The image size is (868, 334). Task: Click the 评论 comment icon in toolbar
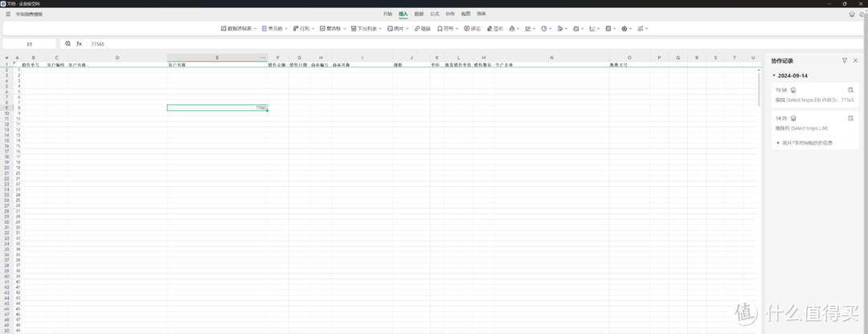coord(471,28)
